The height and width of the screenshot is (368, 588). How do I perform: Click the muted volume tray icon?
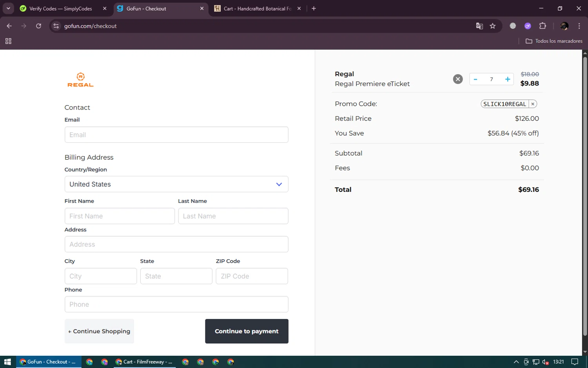[x=545, y=362]
